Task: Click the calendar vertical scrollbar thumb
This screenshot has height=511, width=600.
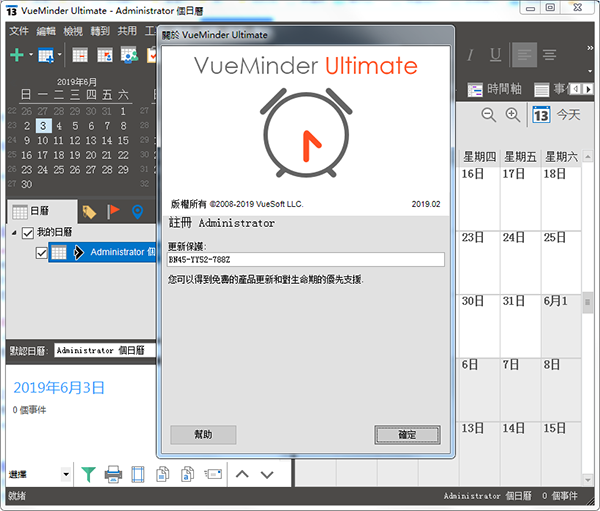Action: [x=588, y=302]
